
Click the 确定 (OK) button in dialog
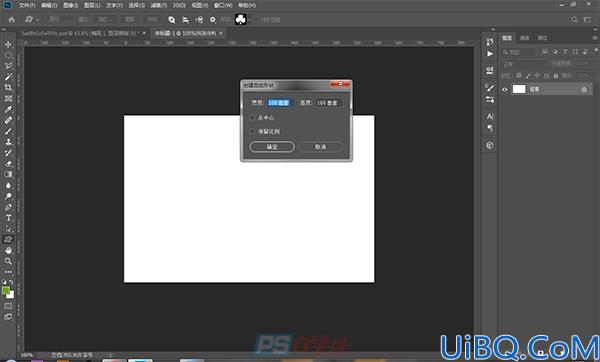coord(272,147)
